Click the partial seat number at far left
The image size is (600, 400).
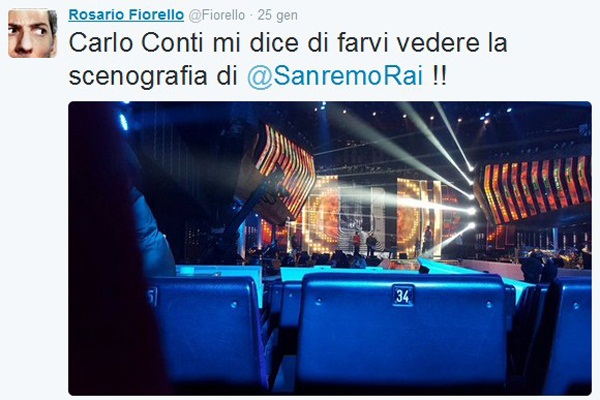152,297
